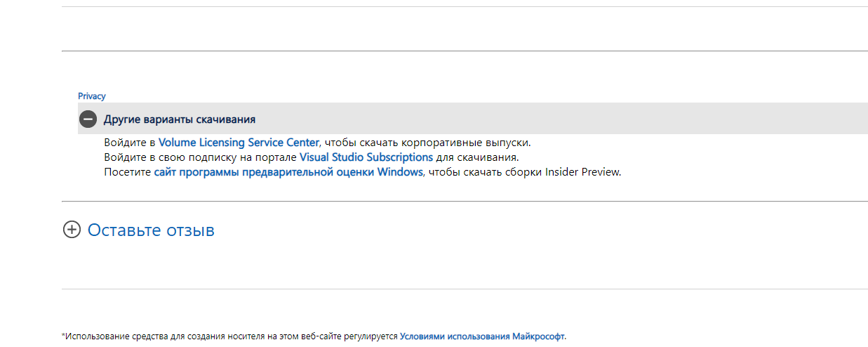
Task: Click text Войдите в свою подписку на портале
Action: tap(200, 157)
